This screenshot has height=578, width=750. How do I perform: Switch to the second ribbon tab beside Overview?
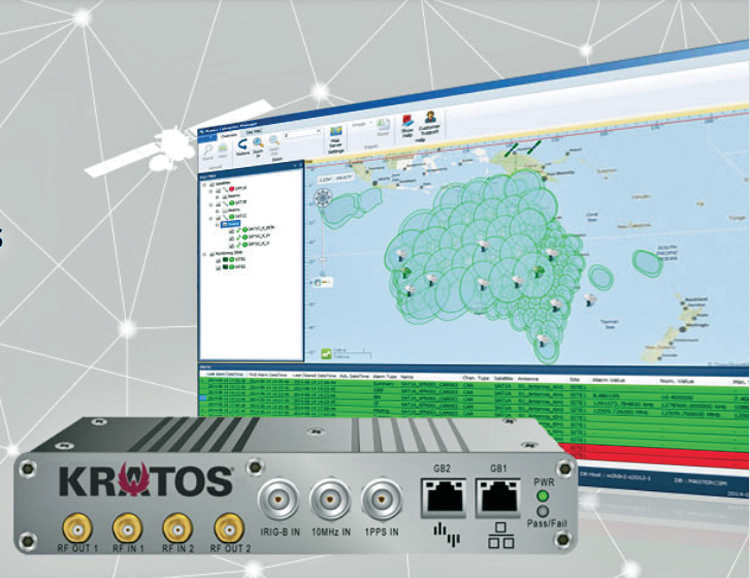[254, 132]
